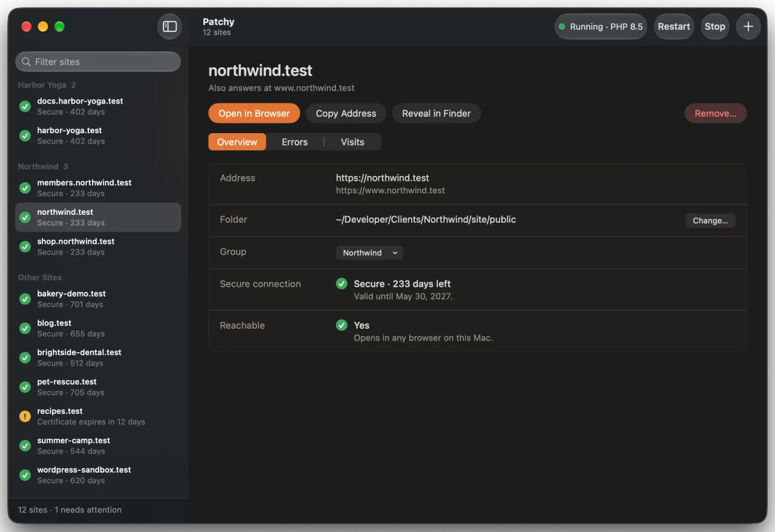Click green check icon beside brightside-dental.test
This screenshot has width=775, height=532.
click(x=25, y=358)
